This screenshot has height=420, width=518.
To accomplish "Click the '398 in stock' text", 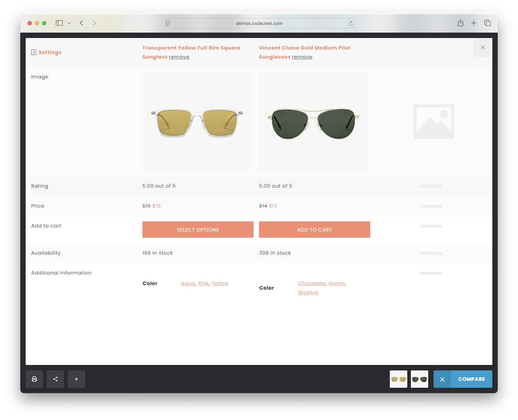I will pos(275,253).
